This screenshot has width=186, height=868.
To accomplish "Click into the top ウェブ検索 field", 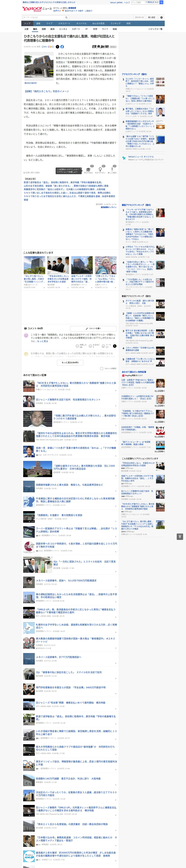I will pos(138,2).
